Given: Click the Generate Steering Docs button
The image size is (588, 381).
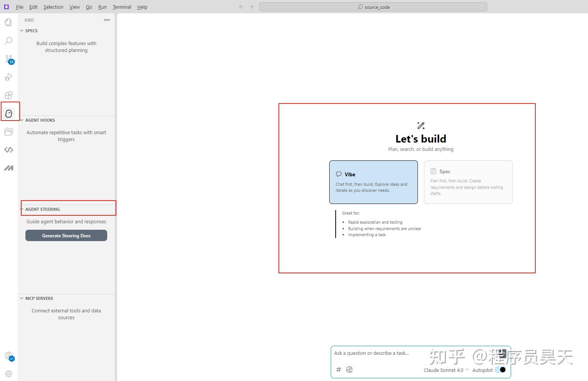Looking at the screenshot, I should tap(66, 235).
